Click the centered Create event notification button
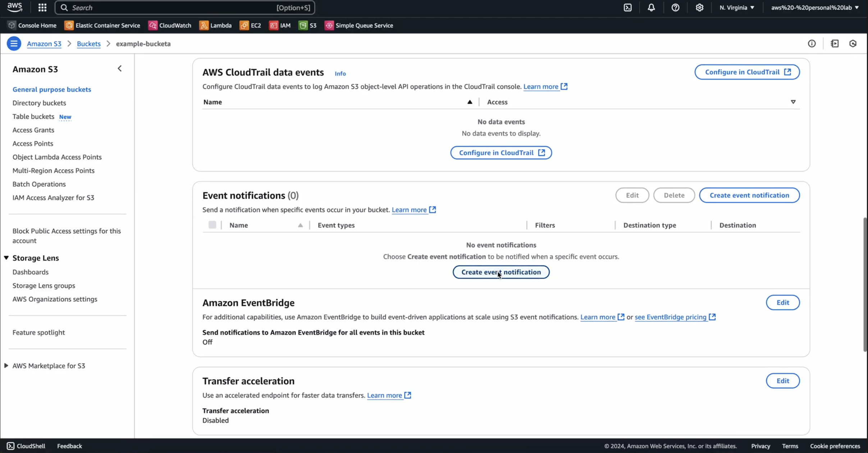 501,272
